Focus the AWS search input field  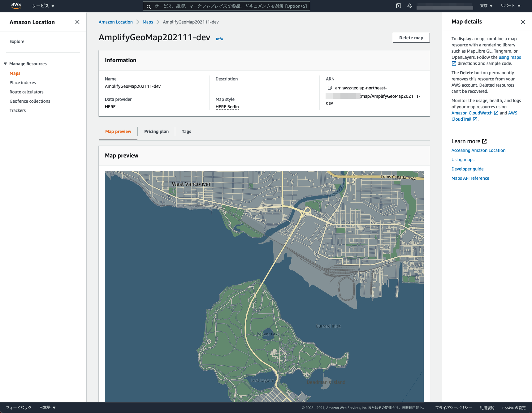click(227, 6)
